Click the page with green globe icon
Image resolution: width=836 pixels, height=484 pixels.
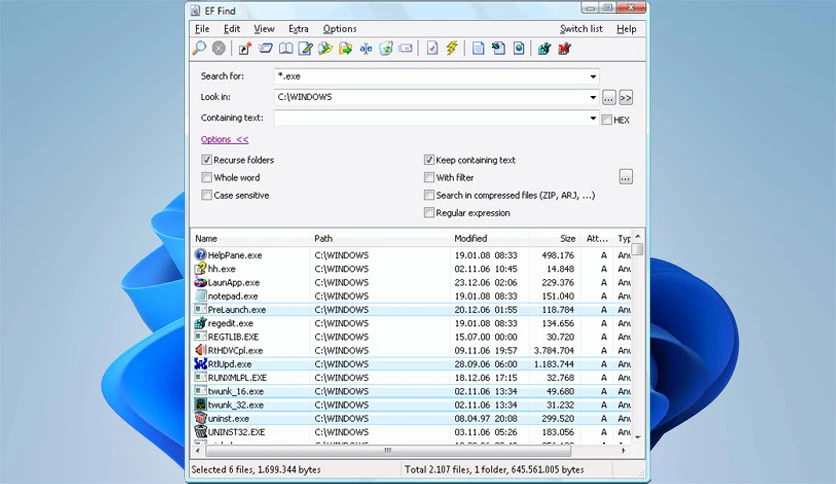(519, 49)
